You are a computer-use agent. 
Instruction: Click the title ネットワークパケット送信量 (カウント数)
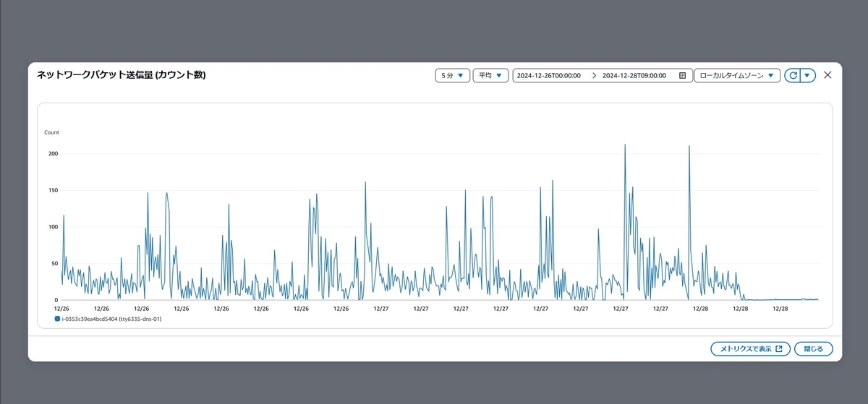pos(121,74)
